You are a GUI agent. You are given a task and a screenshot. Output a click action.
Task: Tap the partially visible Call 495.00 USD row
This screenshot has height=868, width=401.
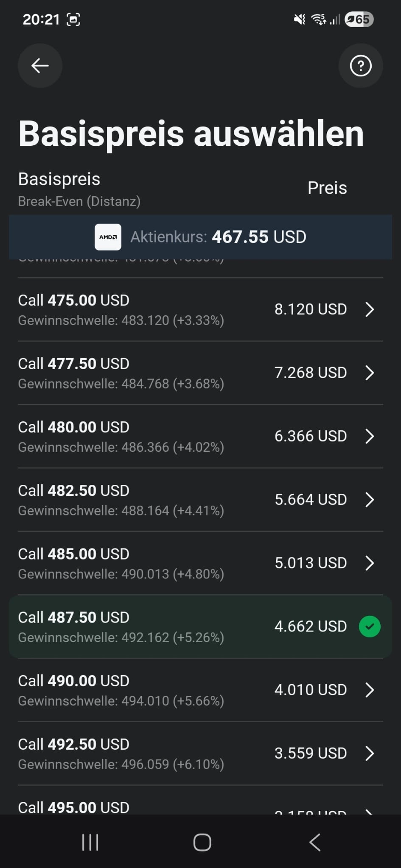(200, 800)
